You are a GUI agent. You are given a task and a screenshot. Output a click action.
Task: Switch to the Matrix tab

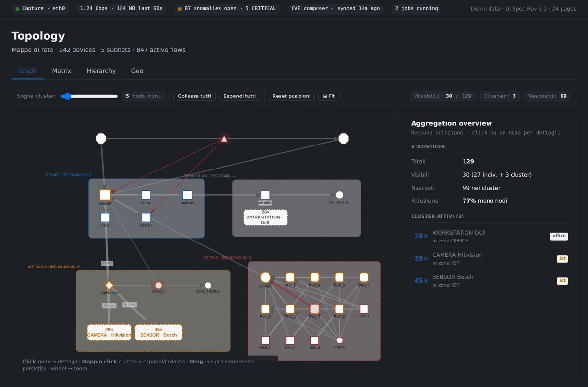(x=62, y=71)
